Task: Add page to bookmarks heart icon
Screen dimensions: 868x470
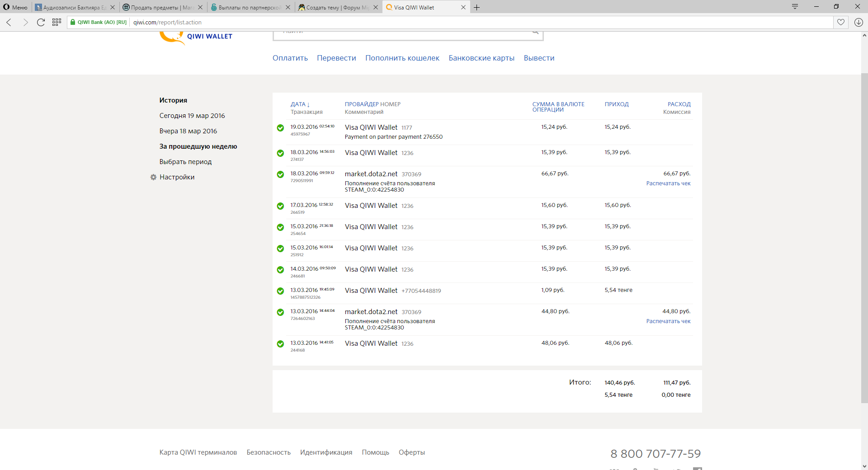Action: click(x=841, y=22)
